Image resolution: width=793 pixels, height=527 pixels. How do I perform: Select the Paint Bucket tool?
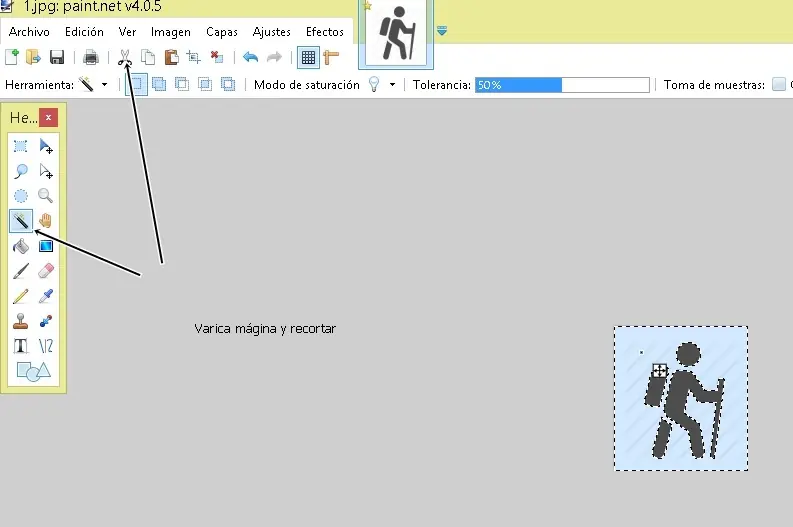(x=20, y=246)
